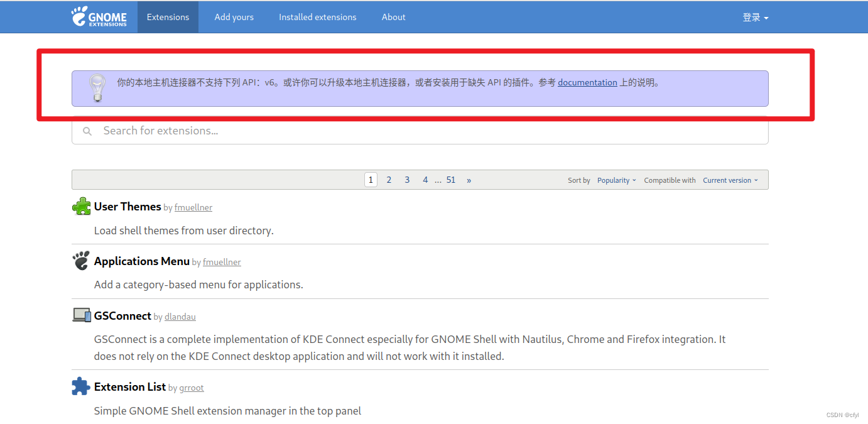Viewport: 868px width, 424px height.
Task: Click the documentation link in the notice
Action: click(x=587, y=82)
